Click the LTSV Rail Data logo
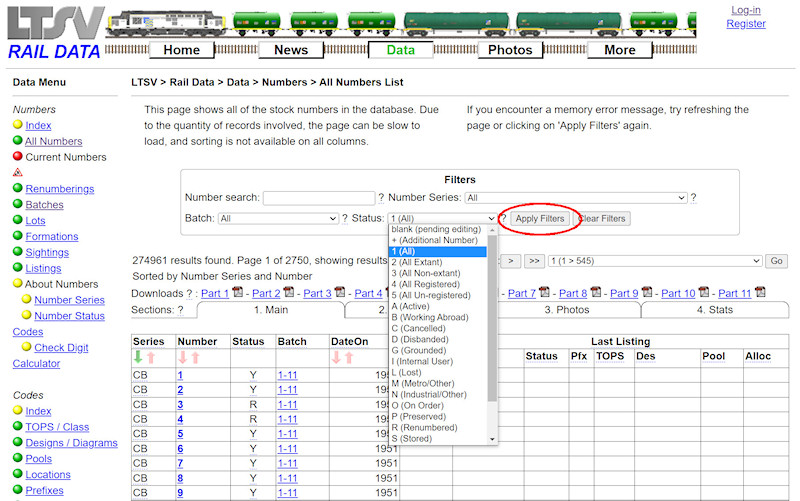 55,33
